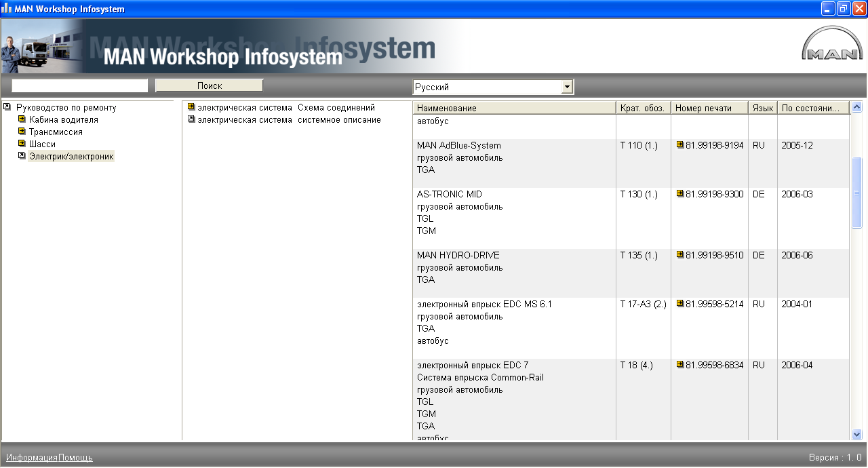This screenshot has height=468, width=868.
Task: Select Руководство по ремонту tree node
Action: [66, 107]
